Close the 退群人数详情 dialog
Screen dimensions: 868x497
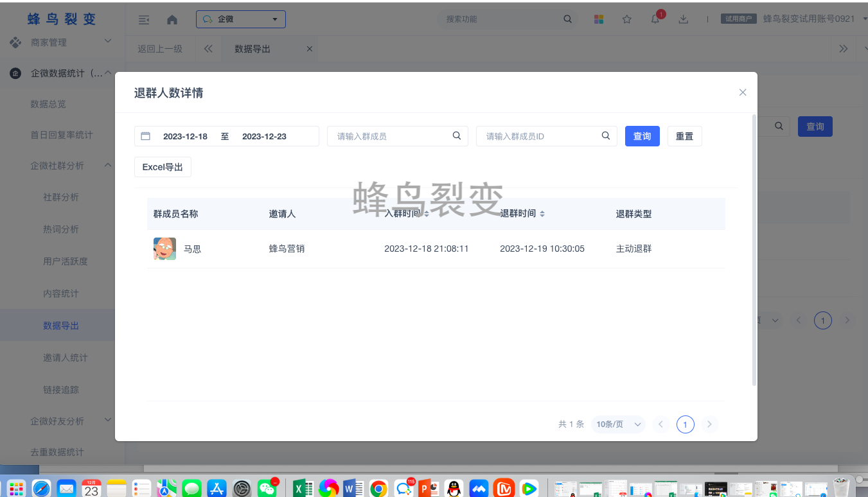coord(743,92)
